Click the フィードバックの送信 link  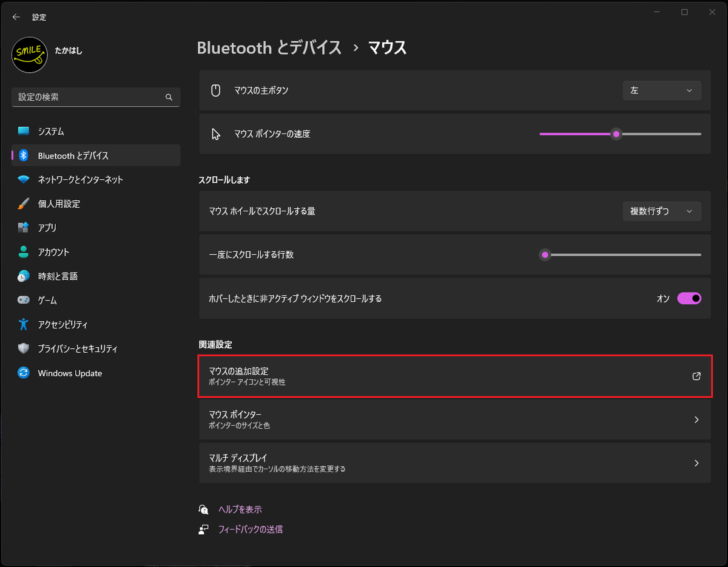click(x=251, y=529)
